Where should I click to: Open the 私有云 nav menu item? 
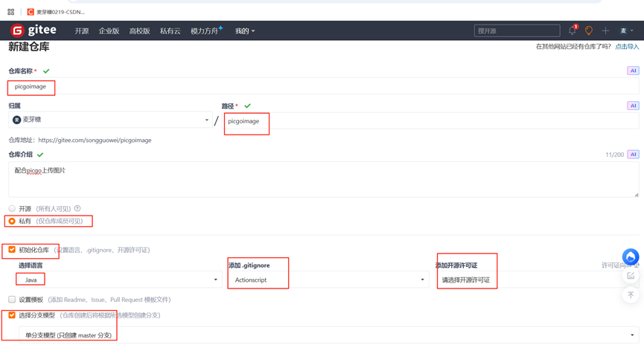click(x=170, y=30)
